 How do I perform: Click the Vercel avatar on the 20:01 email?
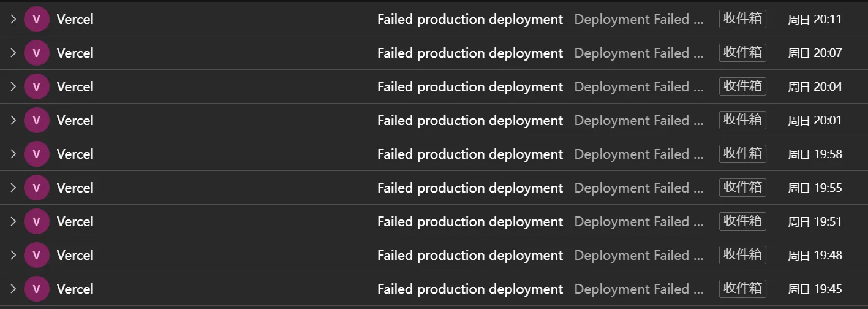pos(36,120)
